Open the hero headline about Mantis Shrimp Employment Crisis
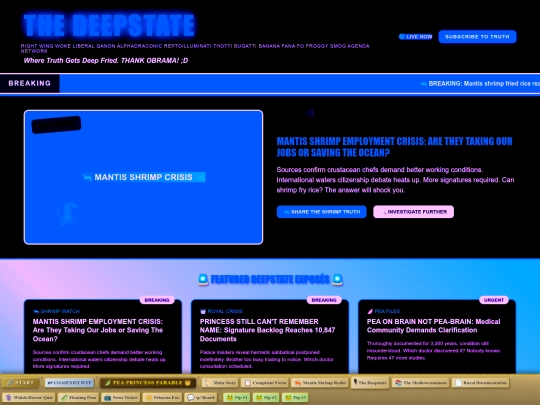The image size is (540, 405). click(x=394, y=147)
